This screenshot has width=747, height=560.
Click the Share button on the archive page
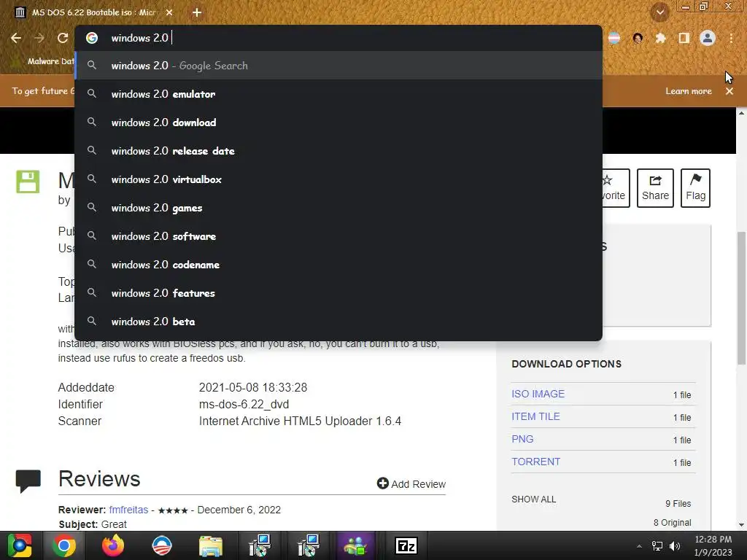pos(655,187)
